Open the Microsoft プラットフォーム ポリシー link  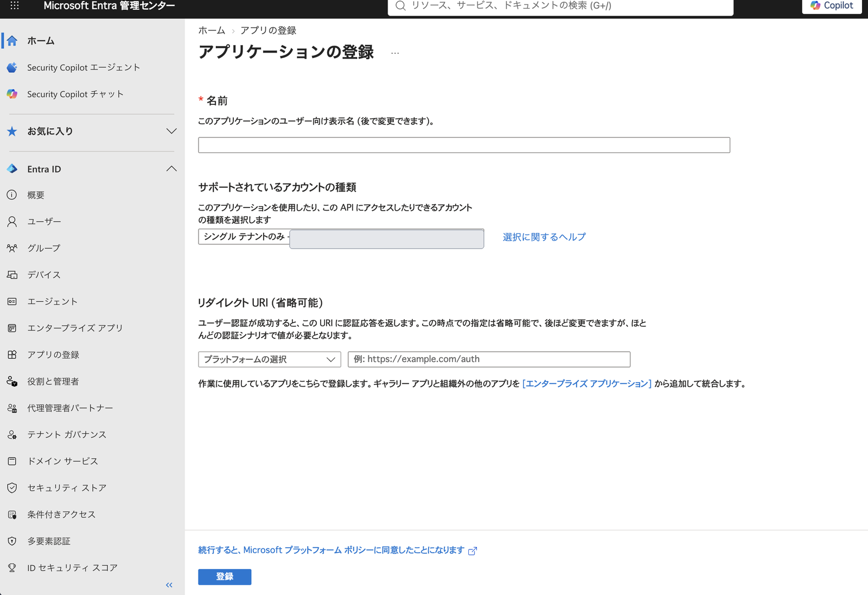[x=331, y=550]
